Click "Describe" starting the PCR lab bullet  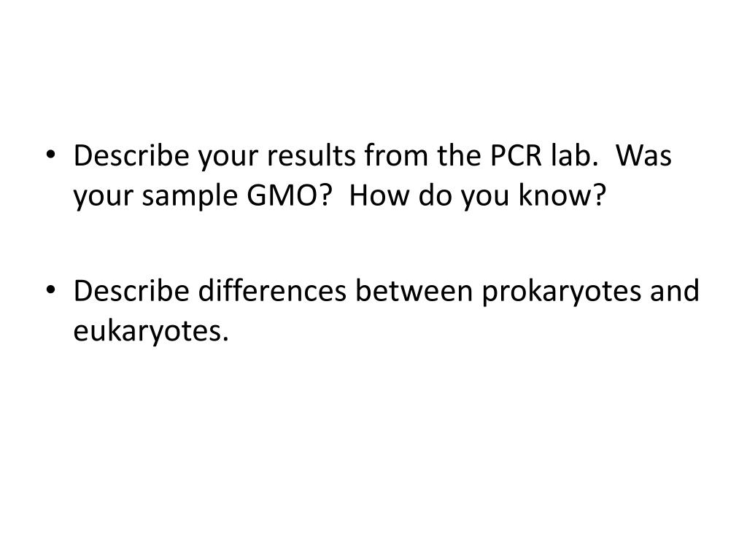pyautogui.click(x=131, y=155)
